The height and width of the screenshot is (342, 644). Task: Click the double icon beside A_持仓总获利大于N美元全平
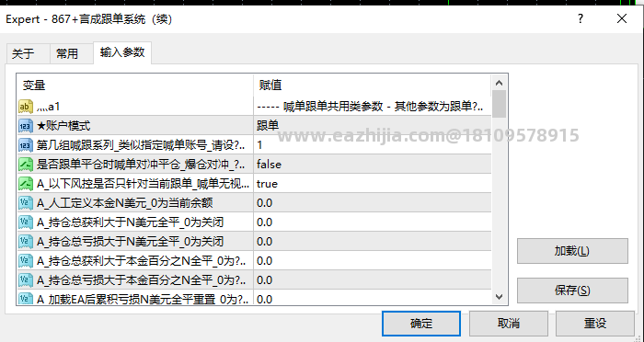[26, 222]
